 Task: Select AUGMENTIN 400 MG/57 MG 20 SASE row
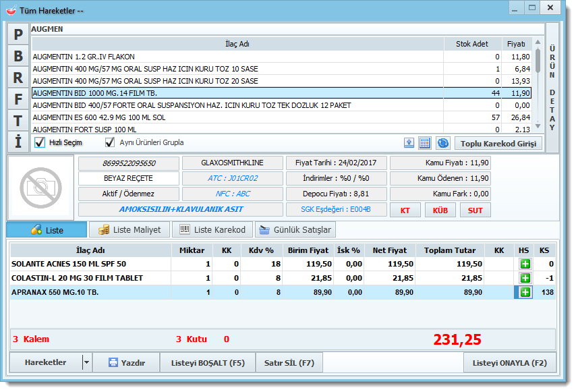pyautogui.click(x=281, y=81)
